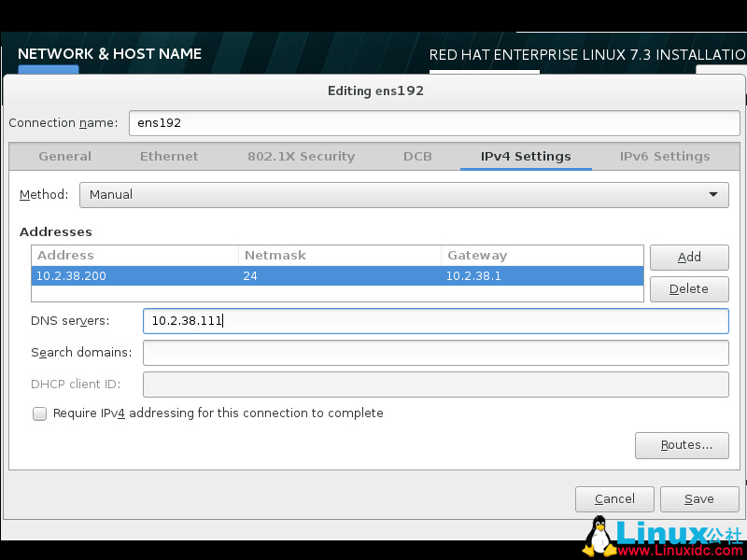Switch to the General tab
Image resolution: width=747 pixels, height=560 pixels.
coord(64,156)
